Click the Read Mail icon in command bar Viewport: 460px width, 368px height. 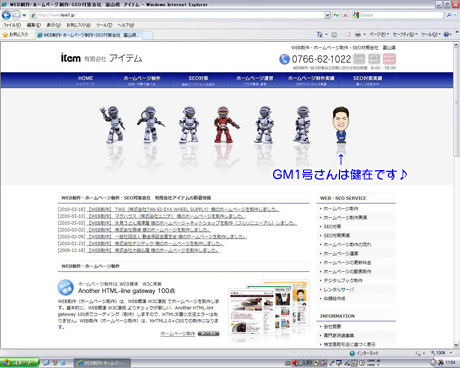point(348,34)
